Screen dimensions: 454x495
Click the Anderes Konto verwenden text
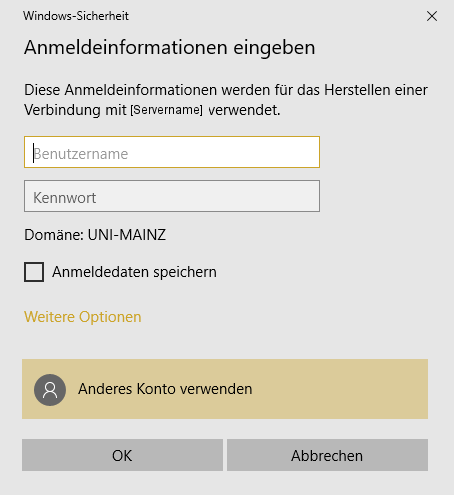tap(165, 389)
